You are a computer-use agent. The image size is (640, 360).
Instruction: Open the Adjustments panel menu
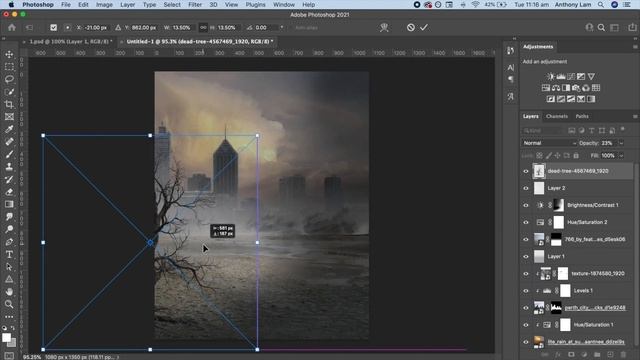coord(635,47)
